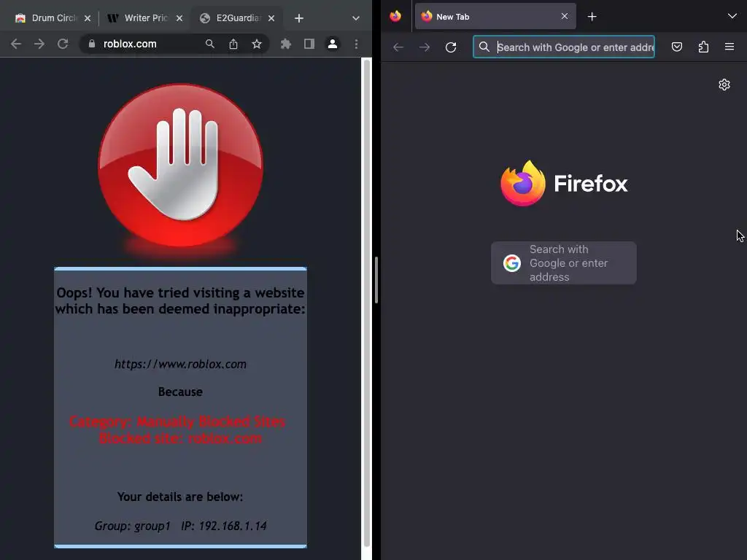Close the Firefox New Tab
This screenshot has height=560, width=747.
click(x=565, y=16)
